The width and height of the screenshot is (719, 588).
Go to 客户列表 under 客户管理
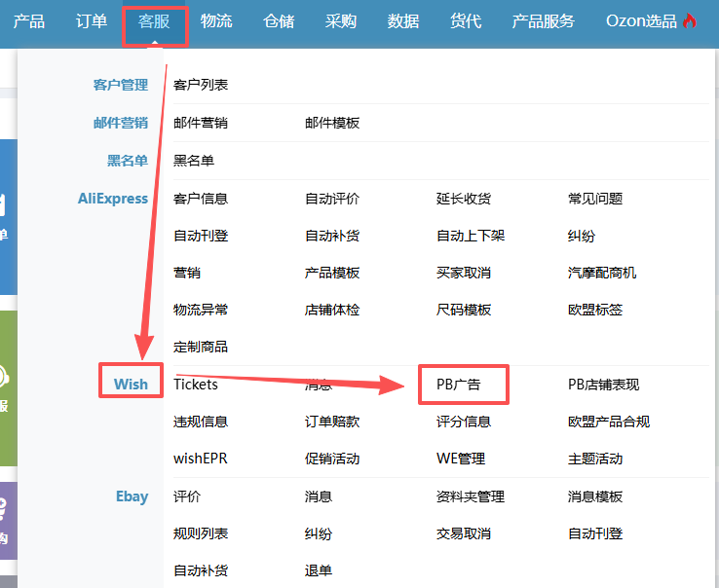pyautogui.click(x=201, y=86)
